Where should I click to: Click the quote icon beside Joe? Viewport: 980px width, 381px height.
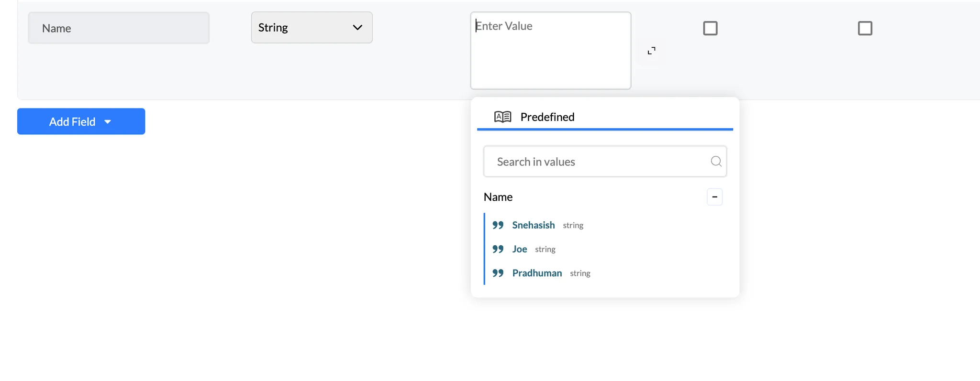[498, 249]
